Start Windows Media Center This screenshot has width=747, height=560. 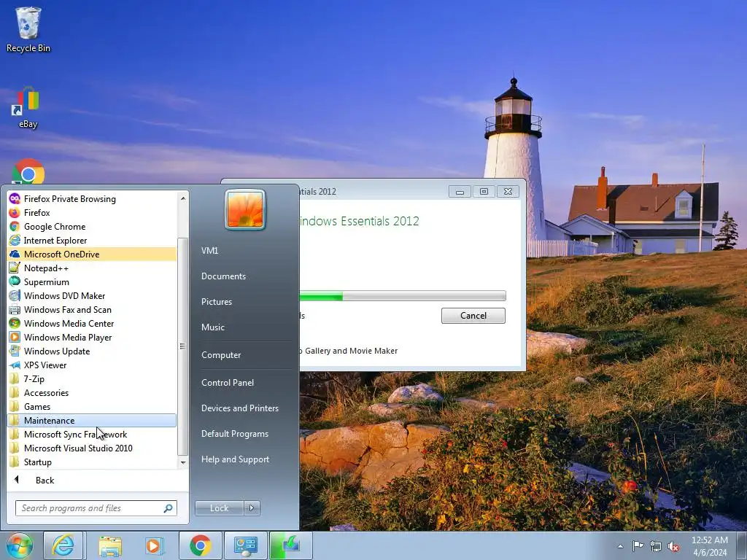tap(92, 323)
